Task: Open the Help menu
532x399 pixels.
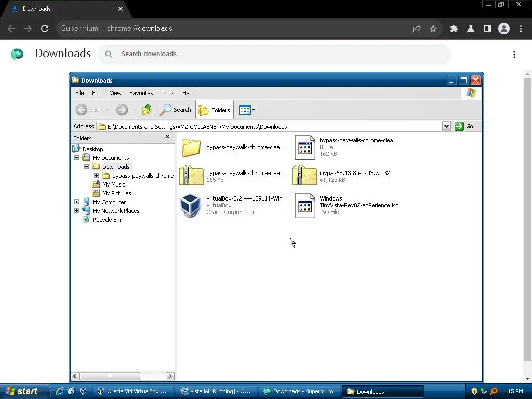Action: 188,93
